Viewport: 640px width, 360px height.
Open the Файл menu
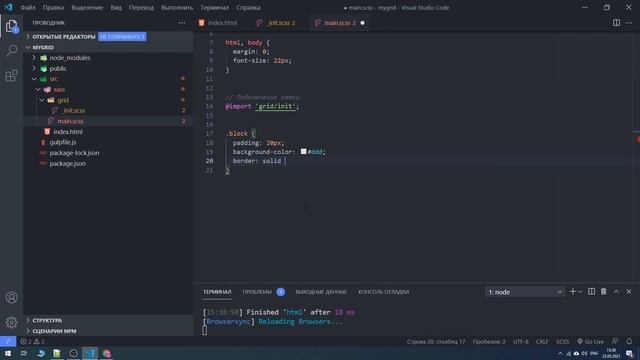(28, 7)
